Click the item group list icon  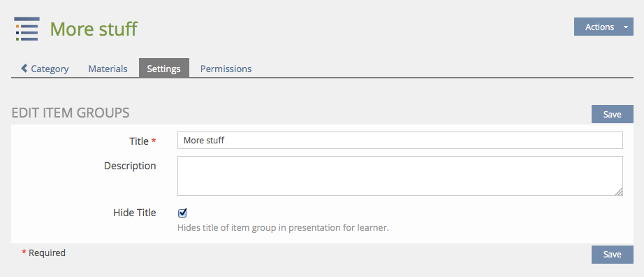point(27,29)
